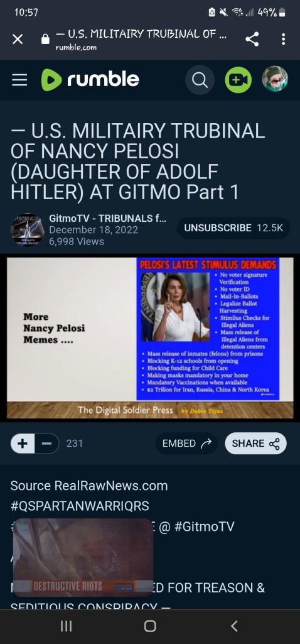300x644 pixels.
Task: Tap the padlock site security icon
Action: [x=46, y=39]
